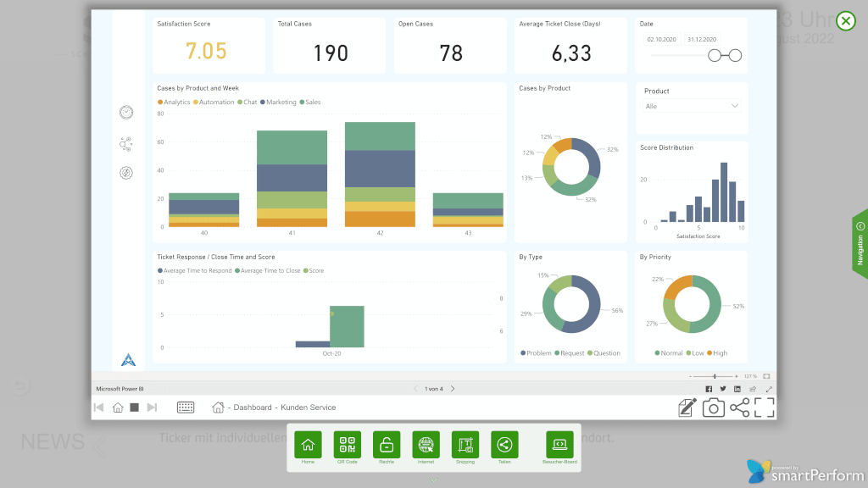Viewport: 868px width, 488px height.
Task: Click the clock icon in report sidebar
Action: click(126, 113)
